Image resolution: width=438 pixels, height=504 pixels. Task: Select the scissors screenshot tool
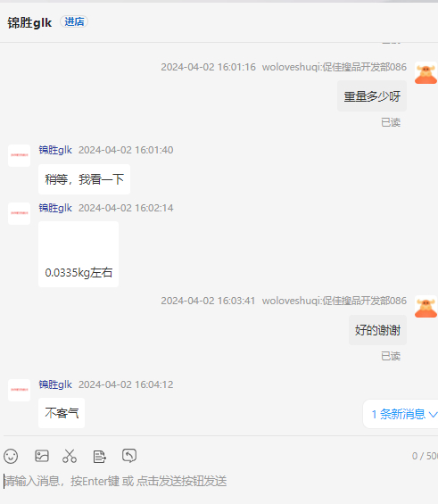pyautogui.click(x=70, y=456)
